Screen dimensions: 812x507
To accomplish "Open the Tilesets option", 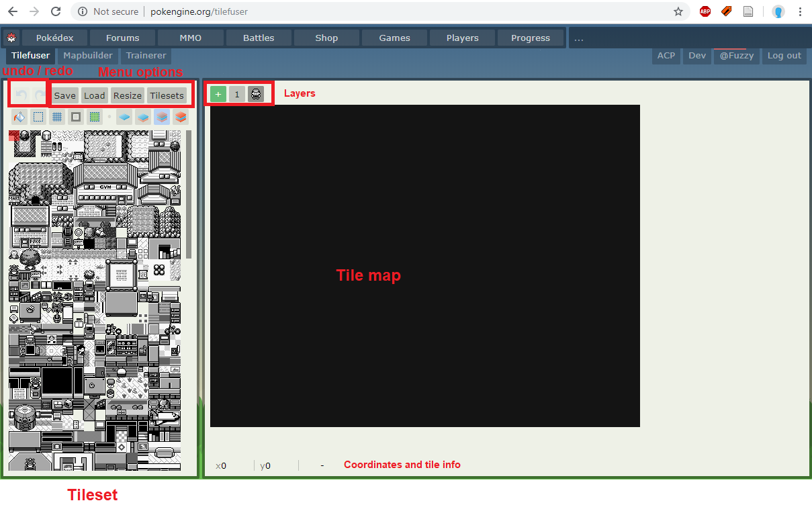I will (x=167, y=95).
